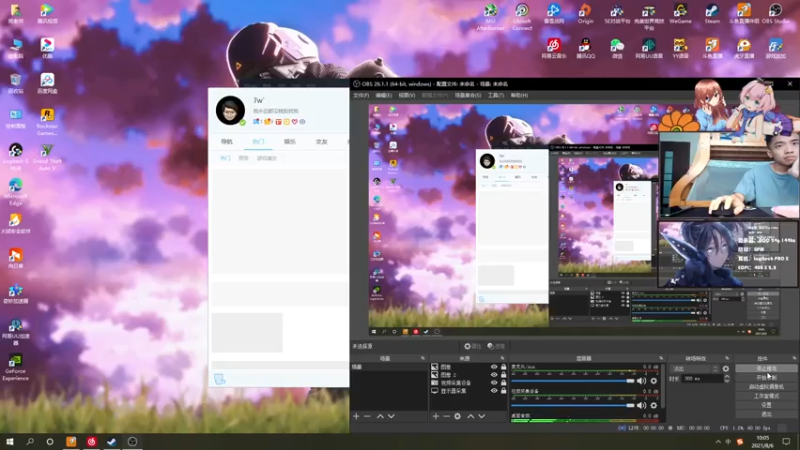Click the 停止推流 stop streaming button
The height and width of the screenshot is (450, 800).
pos(766,368)
